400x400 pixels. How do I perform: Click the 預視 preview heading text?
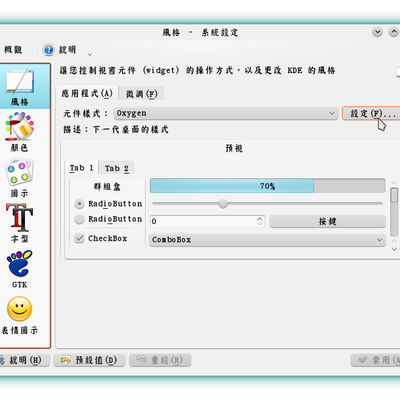click(234, 148)
